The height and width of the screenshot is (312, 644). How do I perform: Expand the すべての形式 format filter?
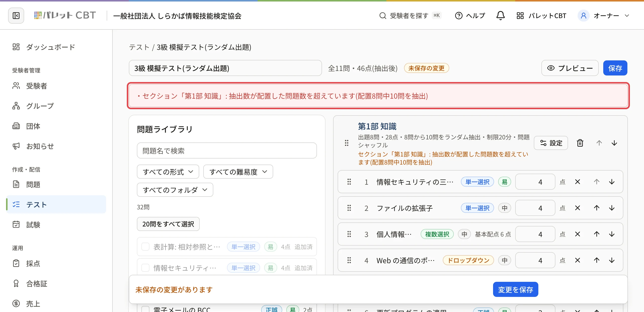click(168, 172)
